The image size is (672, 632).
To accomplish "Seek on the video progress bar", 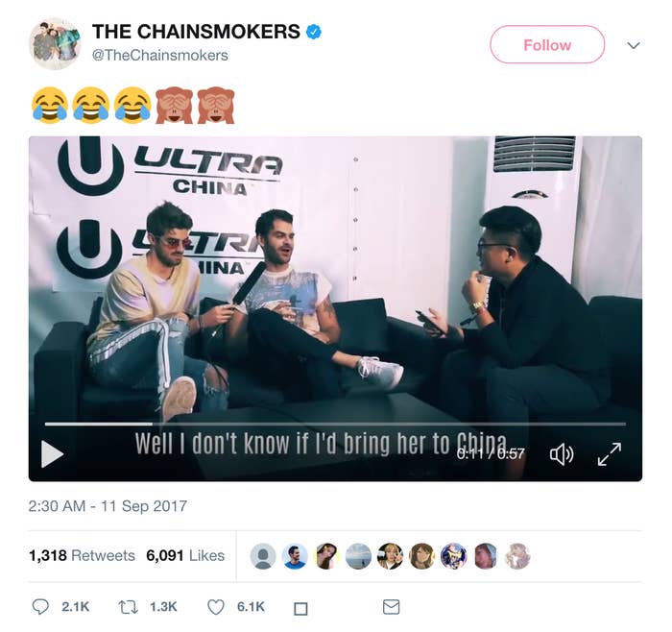I will pos(335,424).
